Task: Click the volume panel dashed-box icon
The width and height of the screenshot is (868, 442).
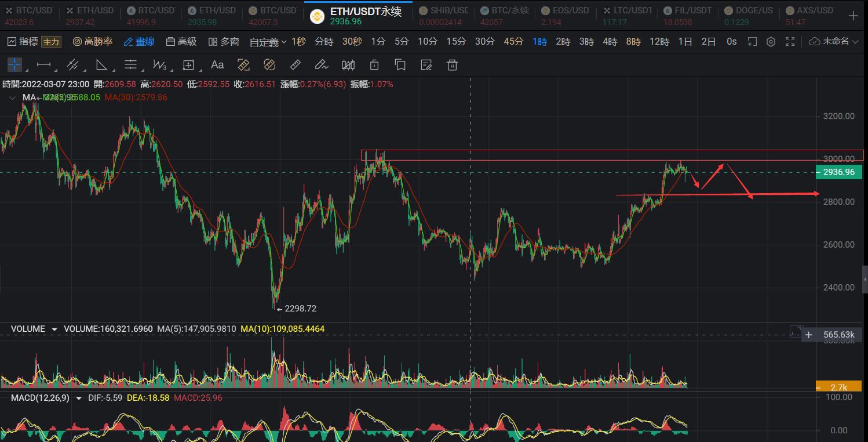Action: (x=795, y=332)
